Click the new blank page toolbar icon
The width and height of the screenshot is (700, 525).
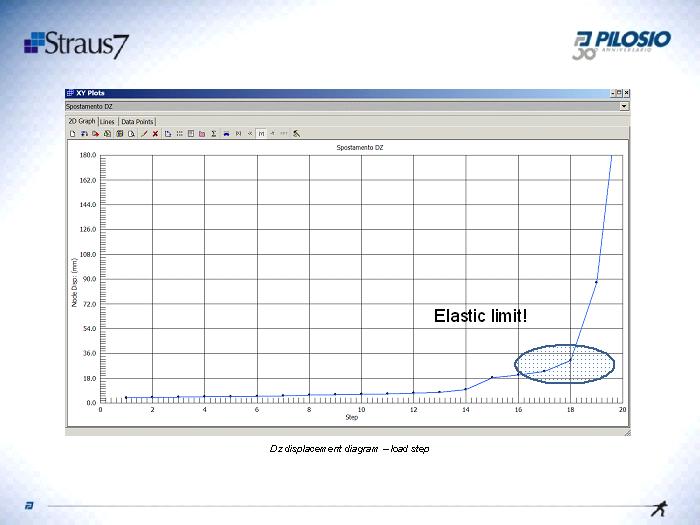tap(72, 133)
